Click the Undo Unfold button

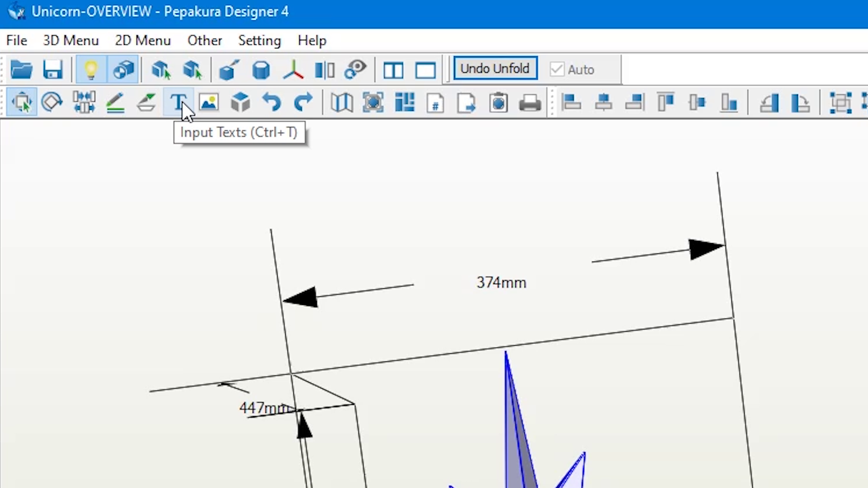(495, 69)
